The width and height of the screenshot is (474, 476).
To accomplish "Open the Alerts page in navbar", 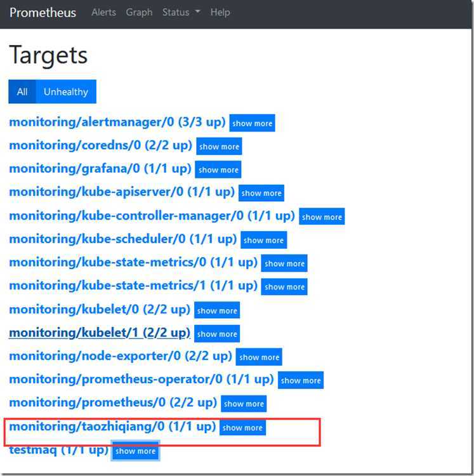I will click(x=104, y=13).
